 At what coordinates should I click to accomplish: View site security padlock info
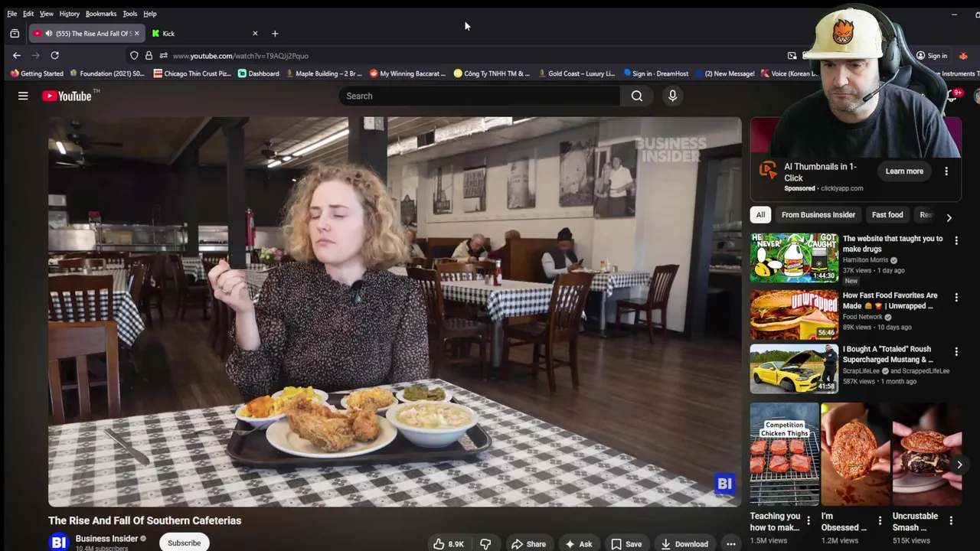point(149,55)
